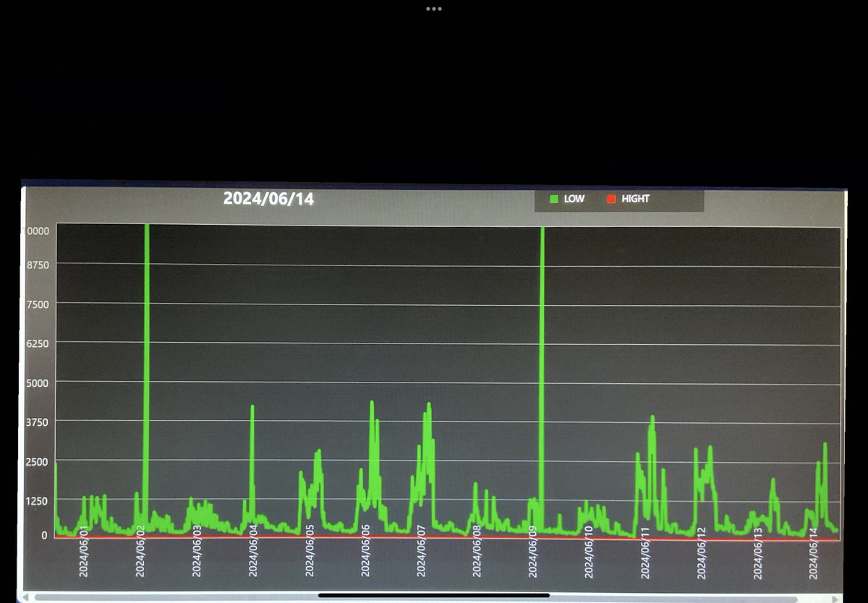868x603 pixels.
Task: Open the three-dot multitasking menu at top
Action: (x=433, y=9)
